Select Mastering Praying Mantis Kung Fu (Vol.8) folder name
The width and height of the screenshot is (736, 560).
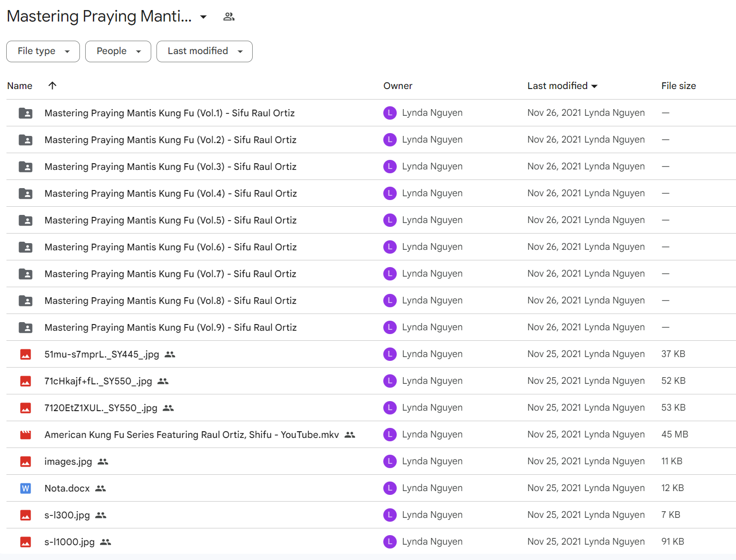click(170, 301)
